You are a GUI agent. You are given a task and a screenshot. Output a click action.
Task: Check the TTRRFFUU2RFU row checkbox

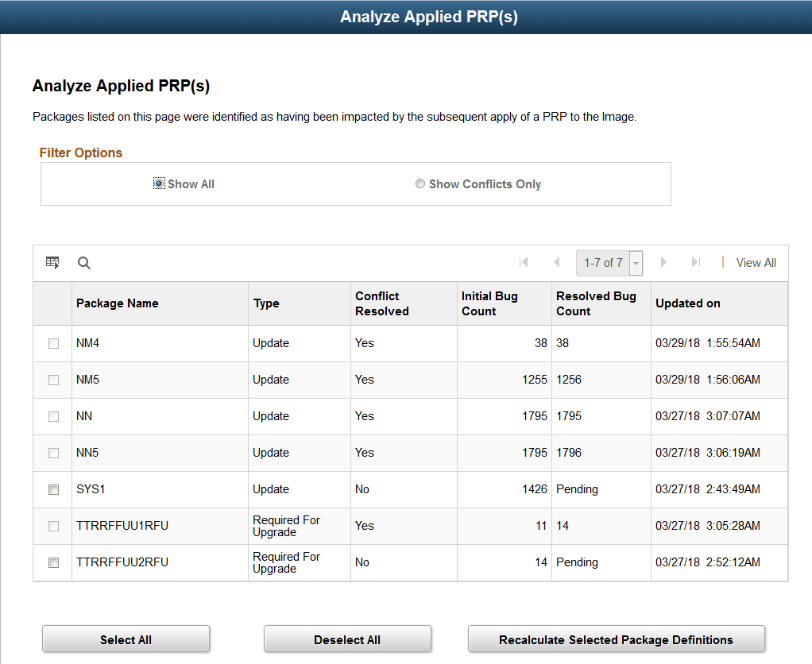coord(52,562)
